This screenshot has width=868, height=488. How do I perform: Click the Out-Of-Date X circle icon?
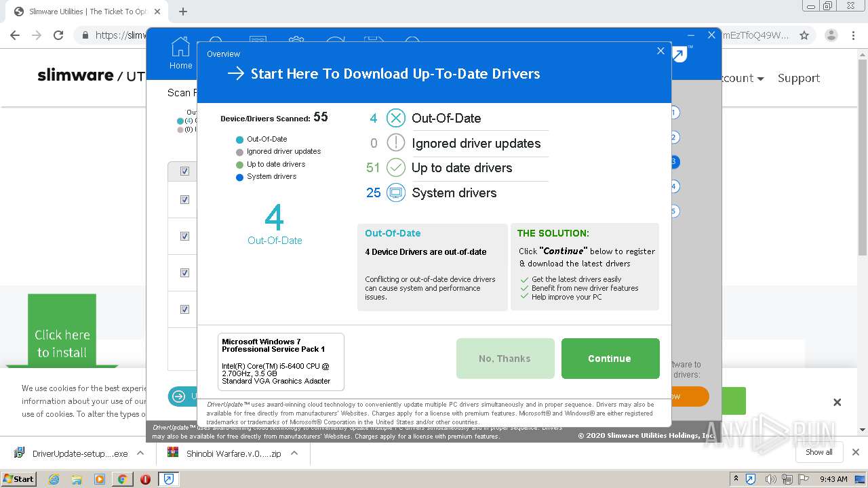(396, 118)
